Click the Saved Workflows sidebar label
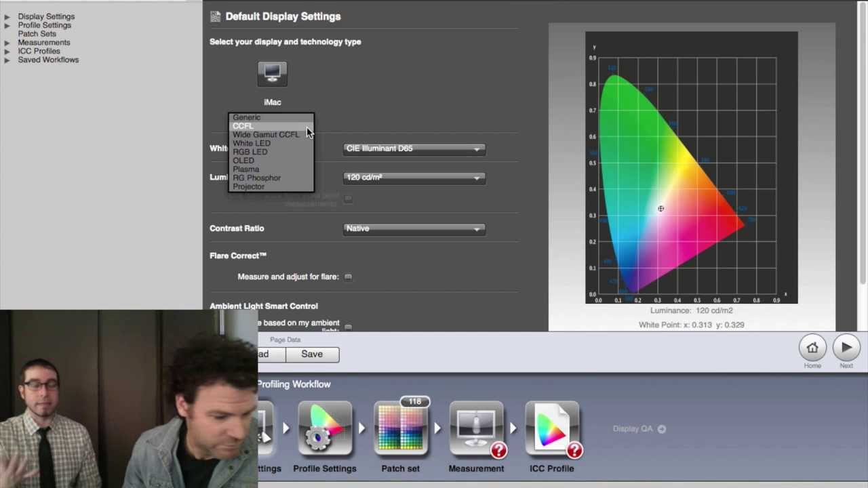Screen dimensions: 868x488 (48, 60)
